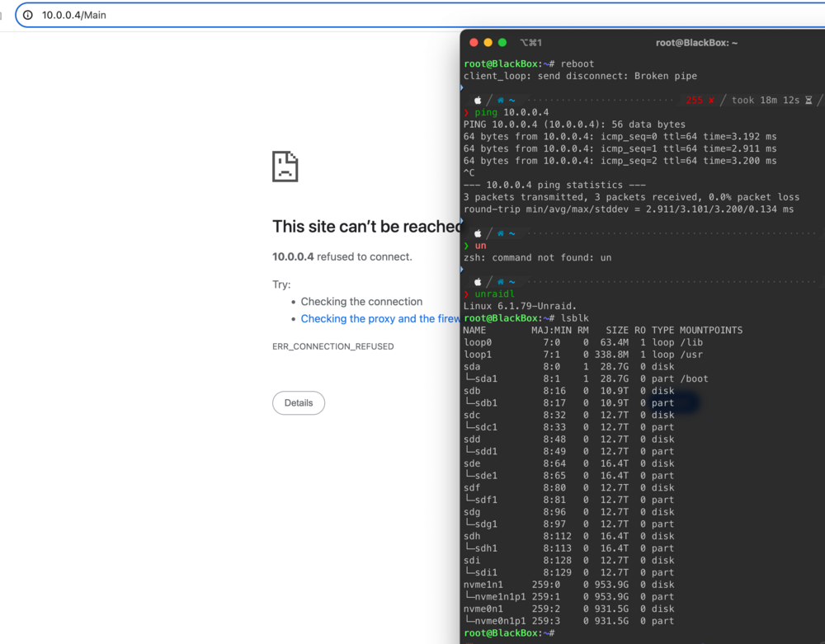Image resolution: width=825 pixels, height=644 pixels.
Task: Click MOUNTPOINTS column header
Action: click(711, 330)
